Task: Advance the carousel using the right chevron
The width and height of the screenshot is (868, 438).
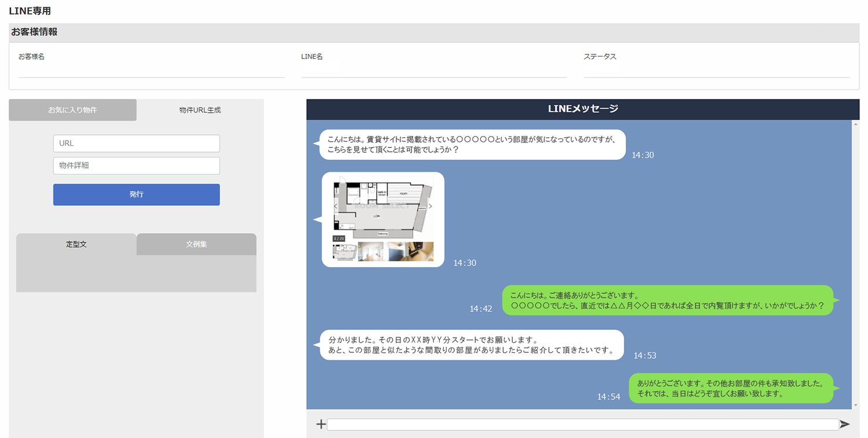Action: (430, 206)
